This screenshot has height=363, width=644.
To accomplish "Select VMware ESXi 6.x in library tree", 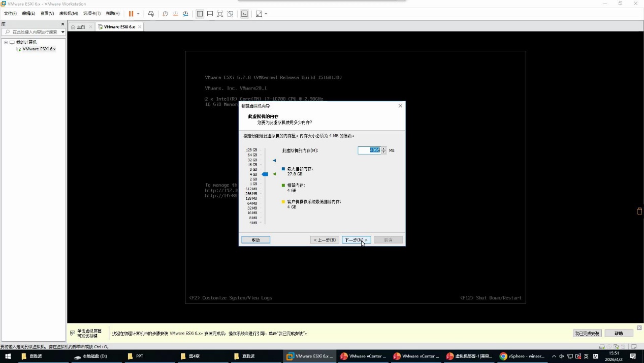I will coord(39,49).
